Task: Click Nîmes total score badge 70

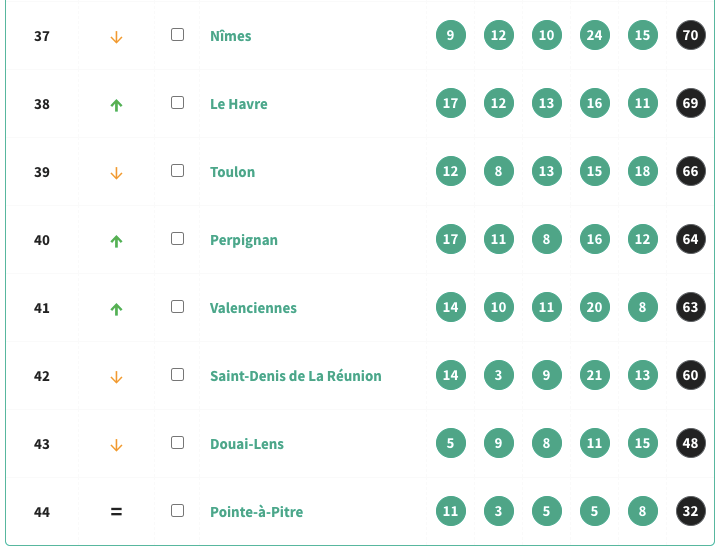Action: pyautogui.click(x=690, y=36)
